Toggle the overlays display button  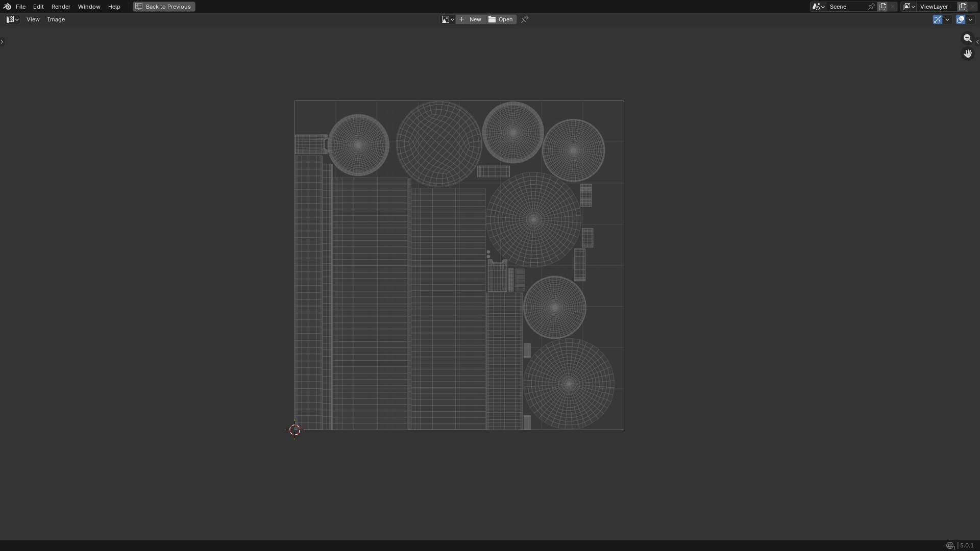click(x=961, y=19)
